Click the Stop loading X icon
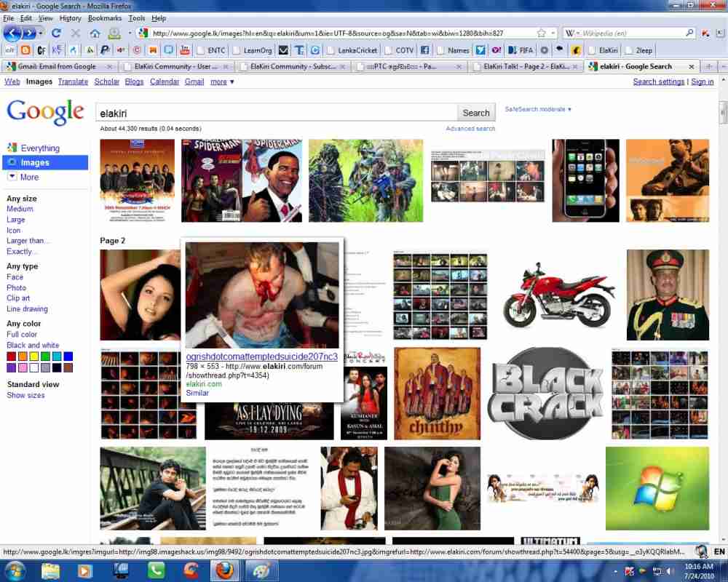Image resolution: width=728 pixels, height=582 pixels. (x=75, y=33)
